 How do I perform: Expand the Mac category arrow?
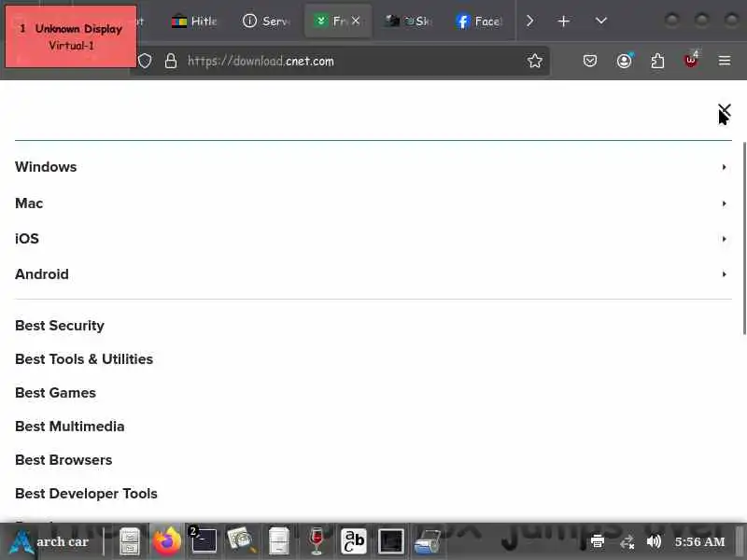[724, 203]
